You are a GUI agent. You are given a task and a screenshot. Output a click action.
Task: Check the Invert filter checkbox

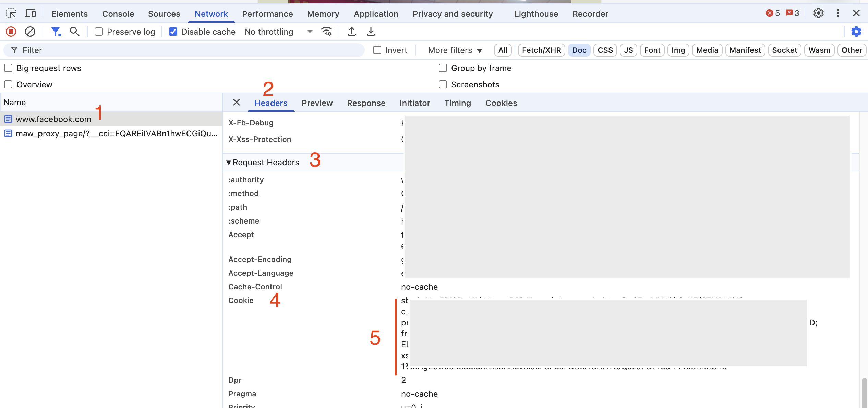(x=377, y=50)
